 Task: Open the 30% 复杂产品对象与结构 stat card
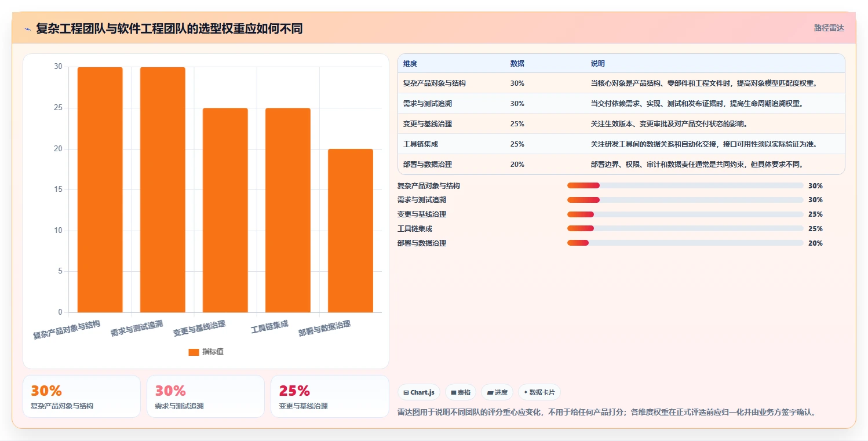[x=82, y=396]
